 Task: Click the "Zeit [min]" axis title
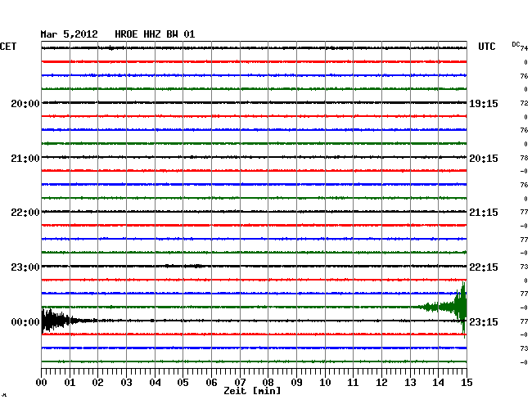click(252, 391)
